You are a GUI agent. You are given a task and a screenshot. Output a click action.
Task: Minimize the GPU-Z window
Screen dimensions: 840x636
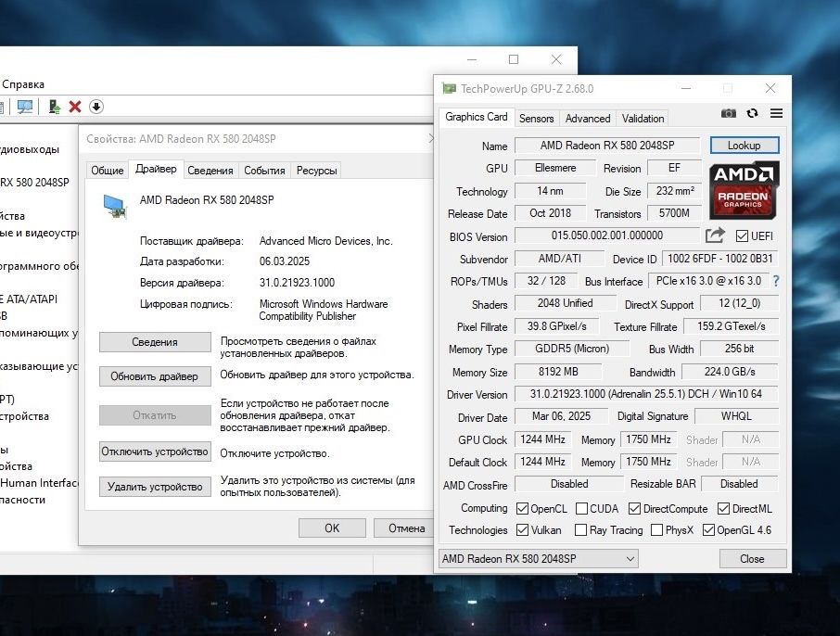tap(686, 88)
